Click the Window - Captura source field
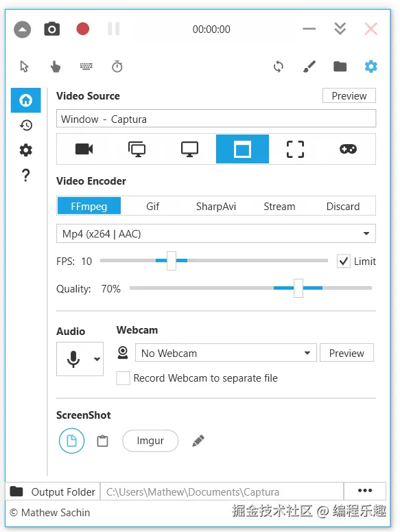 [x=216, y=119]
